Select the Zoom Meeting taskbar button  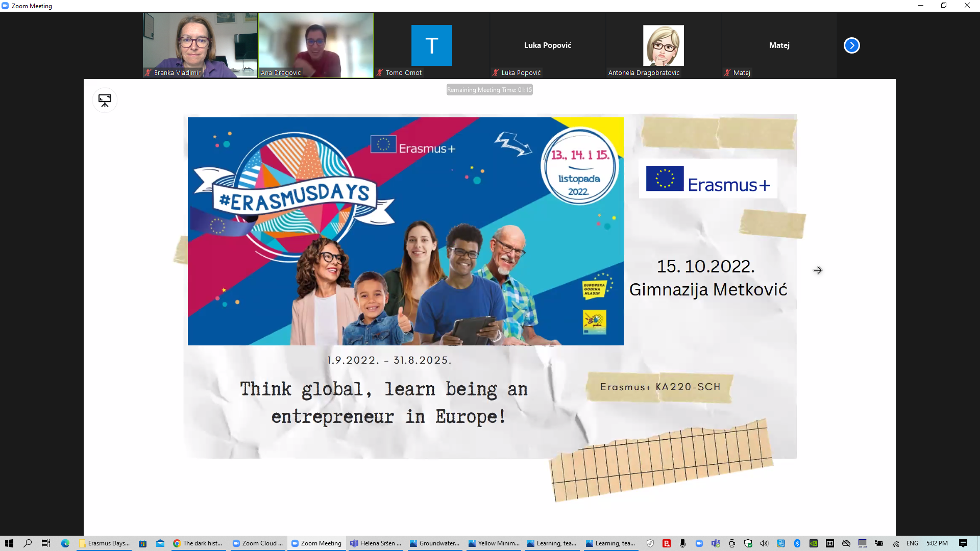click(316, 543)
